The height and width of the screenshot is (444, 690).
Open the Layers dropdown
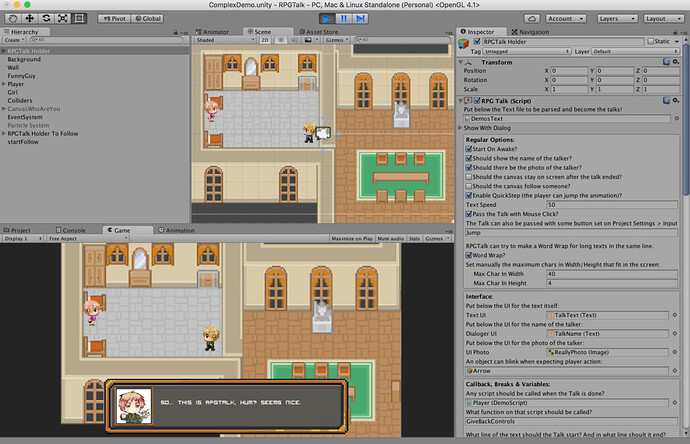point(617,18)
